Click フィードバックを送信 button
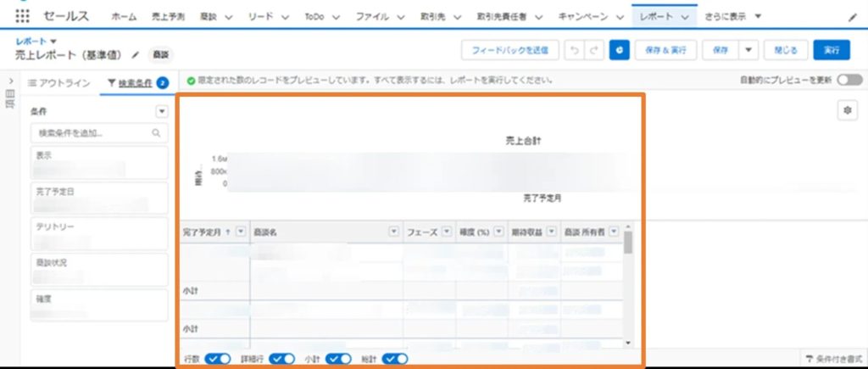Screen dimensions: 868x369 coord(509,50)
